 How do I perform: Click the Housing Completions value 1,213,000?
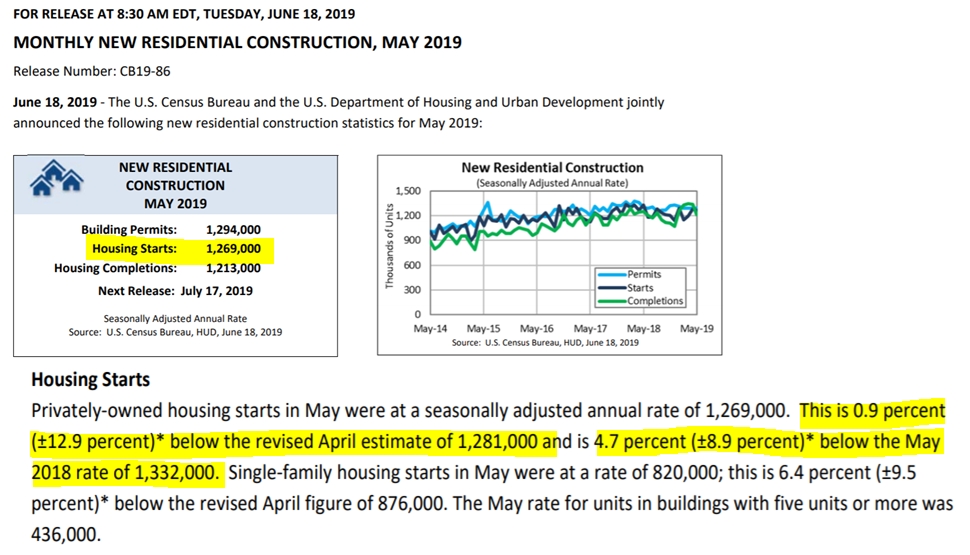click(233, 268)
